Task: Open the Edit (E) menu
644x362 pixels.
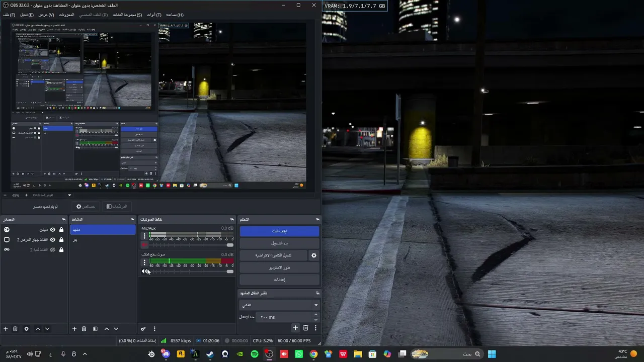Action: pos(27,15)
